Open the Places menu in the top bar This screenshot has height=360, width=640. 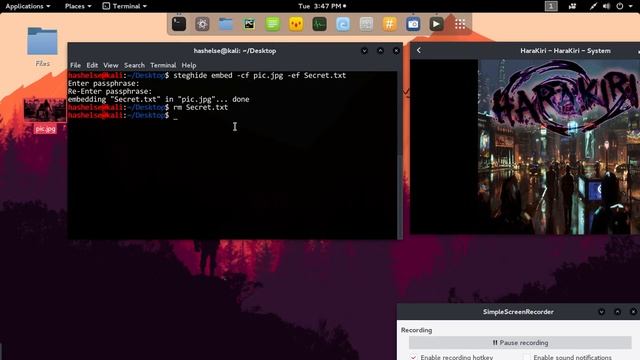click(78, 6)
